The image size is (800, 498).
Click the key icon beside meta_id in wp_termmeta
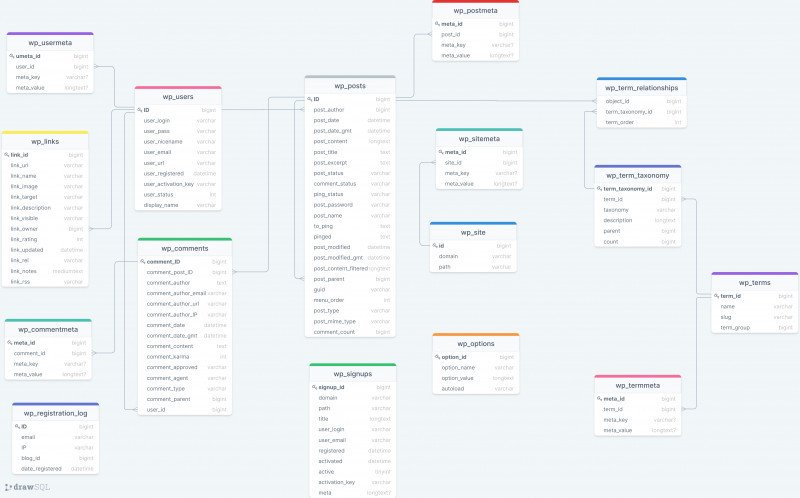(599, 399)
